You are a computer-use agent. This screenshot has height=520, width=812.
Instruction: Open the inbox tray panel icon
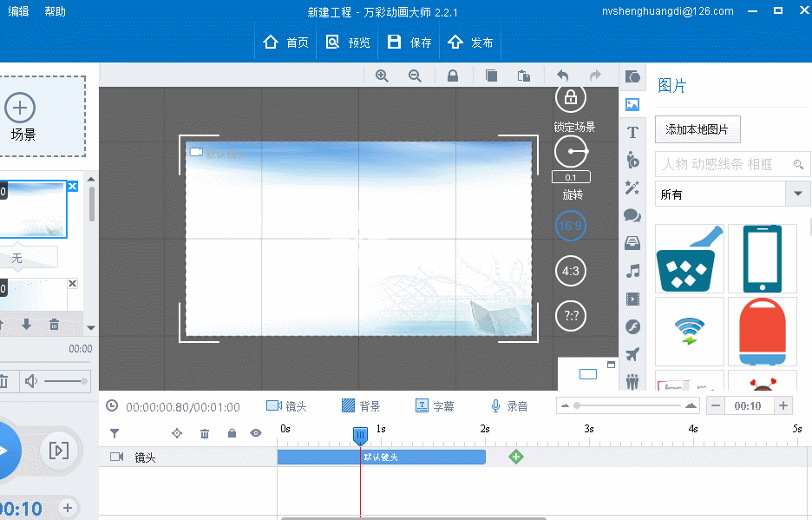[632, 242]
